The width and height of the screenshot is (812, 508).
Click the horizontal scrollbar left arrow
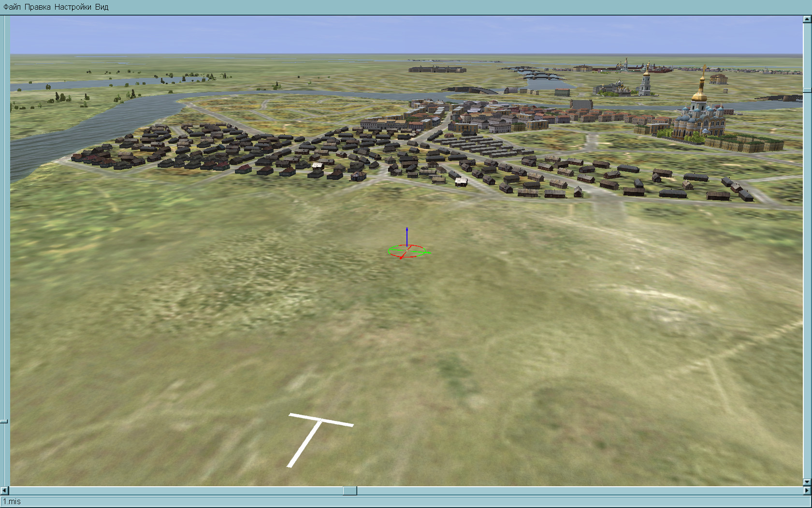click(5, 491)
